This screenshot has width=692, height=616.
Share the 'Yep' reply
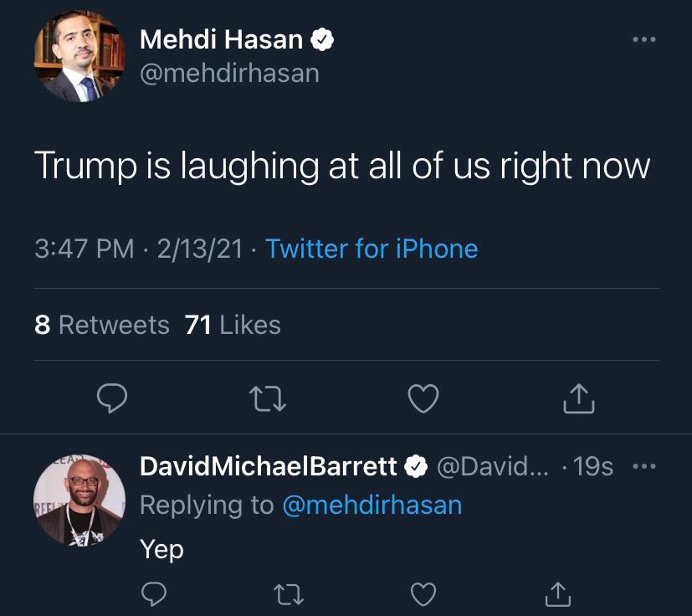point(556,594)
